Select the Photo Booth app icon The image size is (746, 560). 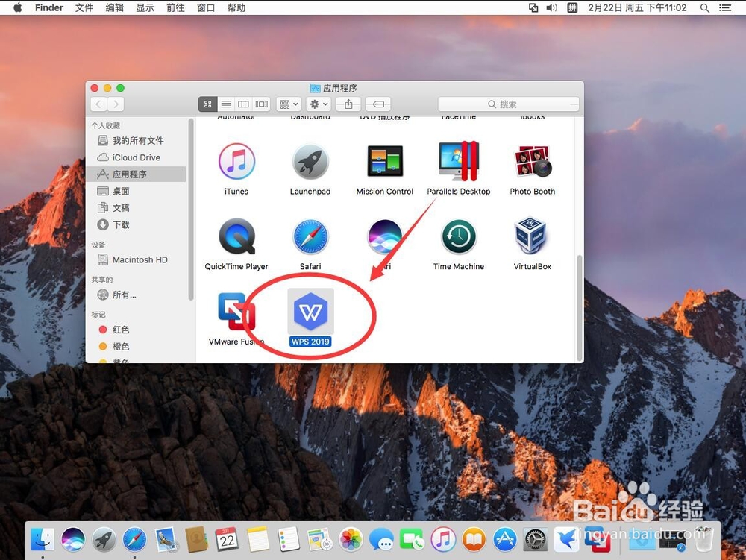pyautogui.click(x=533, y=162)
